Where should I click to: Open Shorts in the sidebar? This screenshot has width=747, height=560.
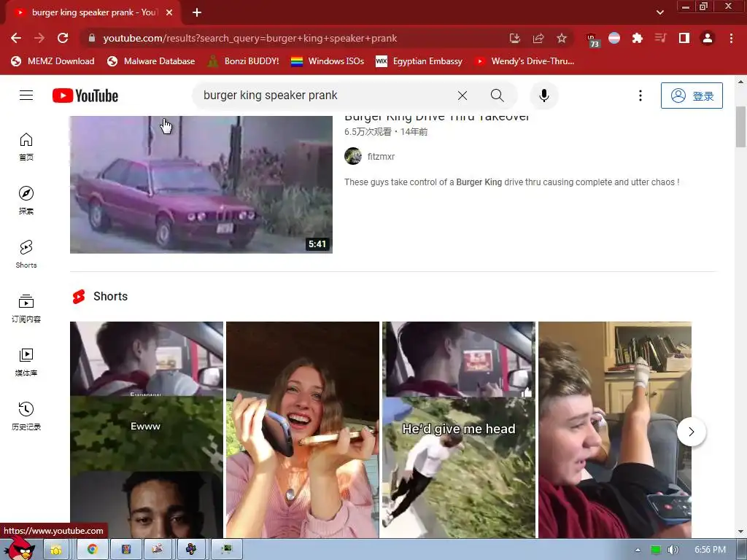tap(26, 254)
